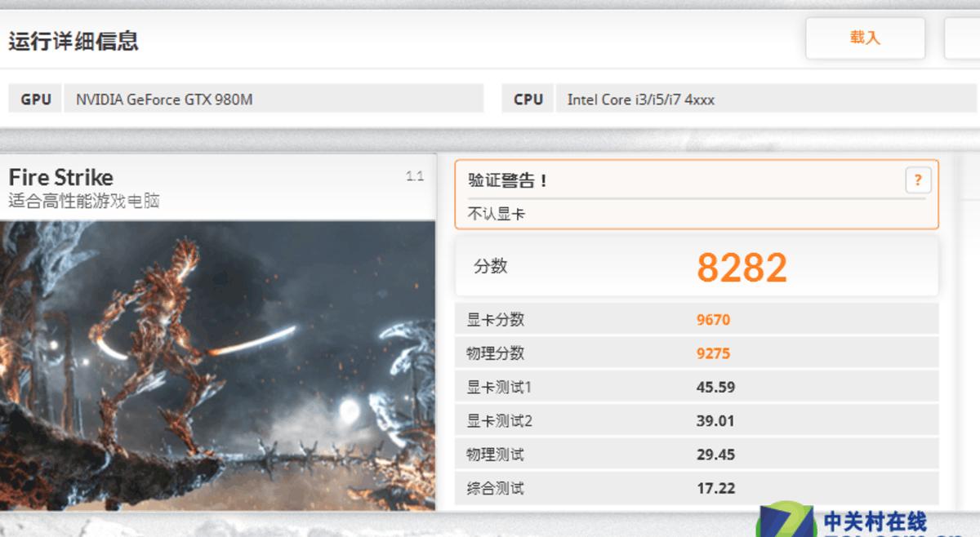The width and height of the screenshot is (980, 537).
Task: Click the 不认显卡 warning message
Action: click(x=496, y=214)
